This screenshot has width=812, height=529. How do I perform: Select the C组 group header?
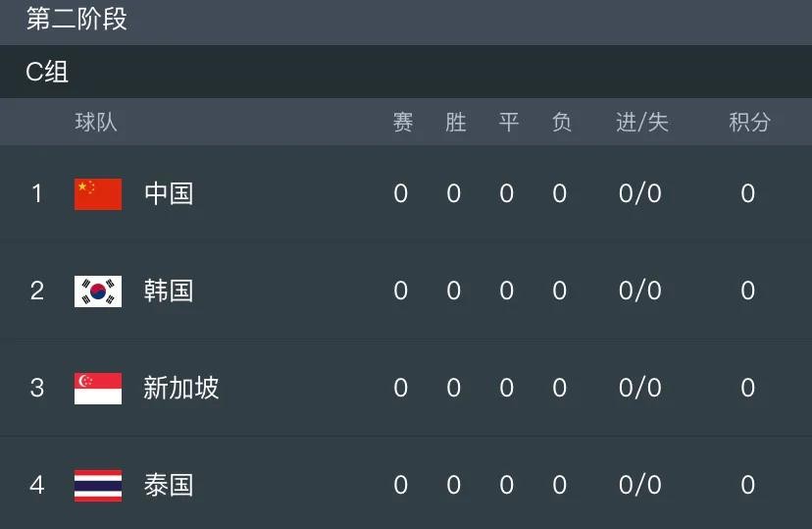(x=47, y=72)
